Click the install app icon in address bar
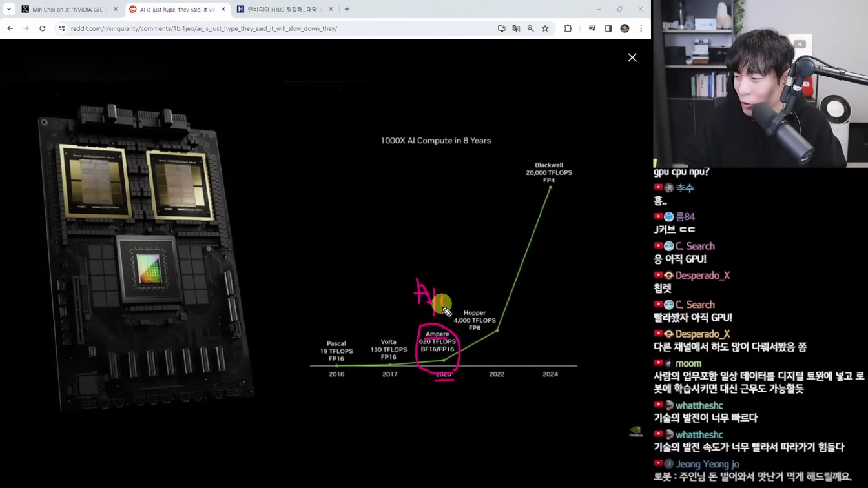 coord(502,28)
